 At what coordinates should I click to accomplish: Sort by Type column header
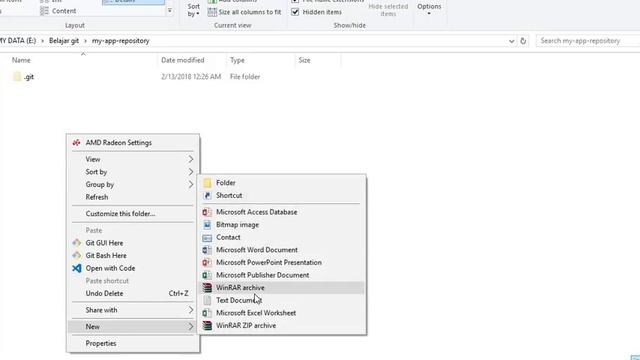pyautogui.click(x=237, y=60)
